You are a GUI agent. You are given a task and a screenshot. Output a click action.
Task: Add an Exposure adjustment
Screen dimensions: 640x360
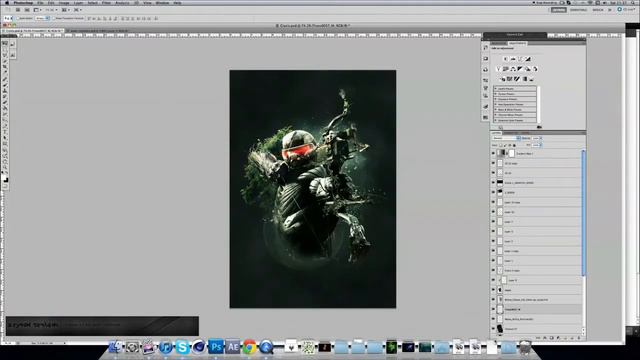coord(528,59)
